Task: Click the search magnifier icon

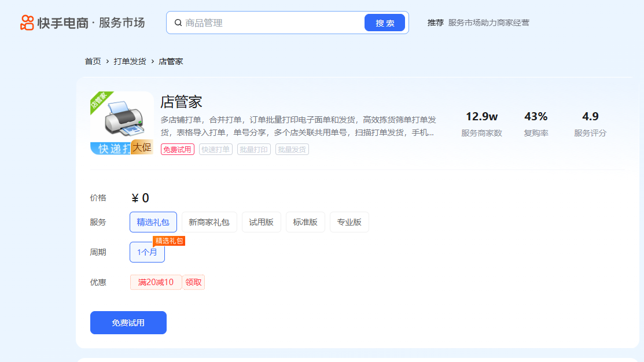Action: coord(178,23)
